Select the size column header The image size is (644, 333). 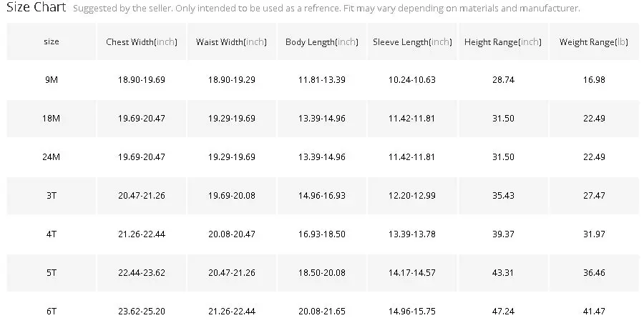coord(51,42)
